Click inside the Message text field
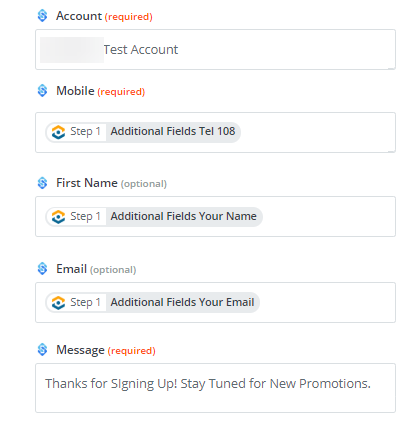 [x=215, y=388]
